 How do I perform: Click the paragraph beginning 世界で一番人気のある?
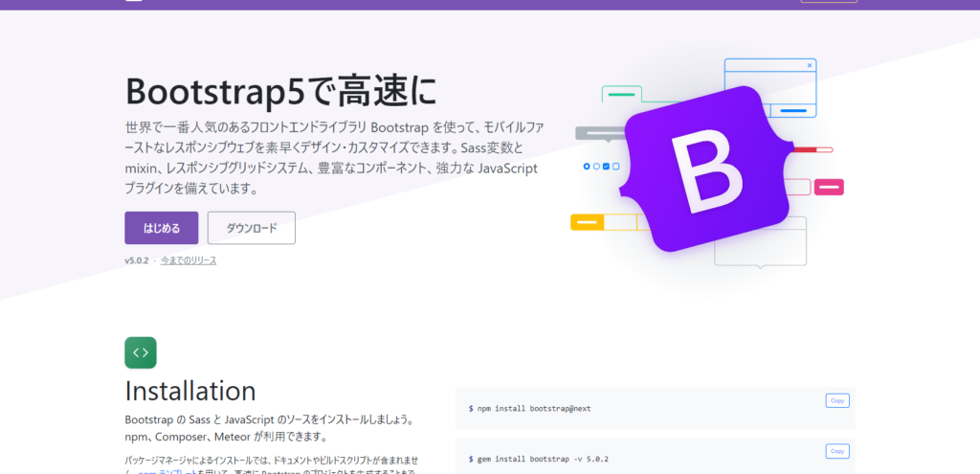click(334, 158)
